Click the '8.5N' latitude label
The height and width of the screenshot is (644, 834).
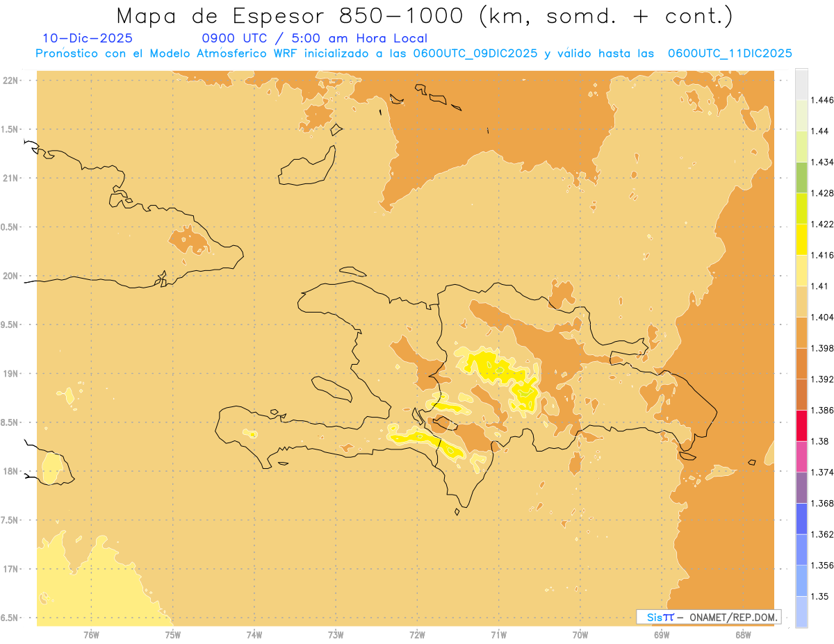click(10, 422)
